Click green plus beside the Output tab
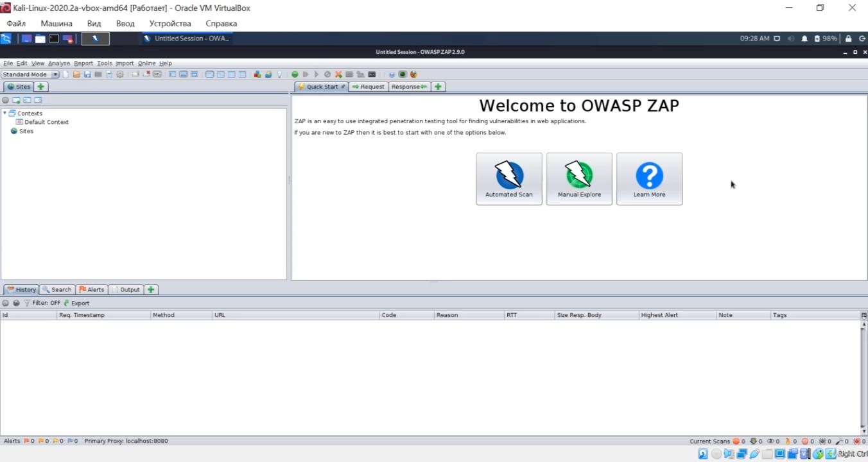The image size is (868, 462). [x=151, y=289]
